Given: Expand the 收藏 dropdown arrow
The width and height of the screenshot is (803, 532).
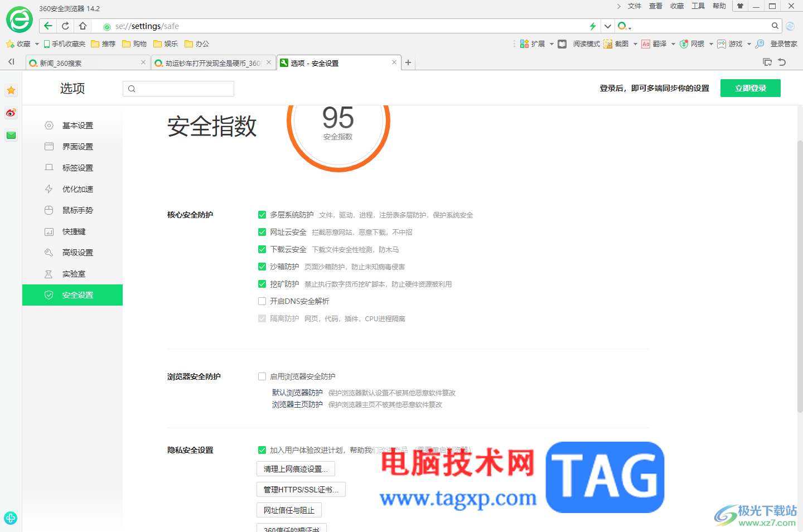Looking at the screenshot, I should coord(37,44).
